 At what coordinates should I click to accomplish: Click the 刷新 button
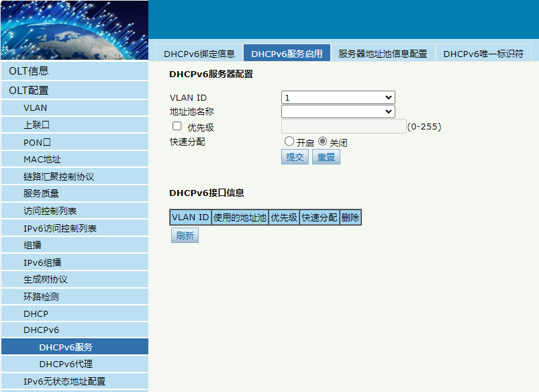(185, 236)
